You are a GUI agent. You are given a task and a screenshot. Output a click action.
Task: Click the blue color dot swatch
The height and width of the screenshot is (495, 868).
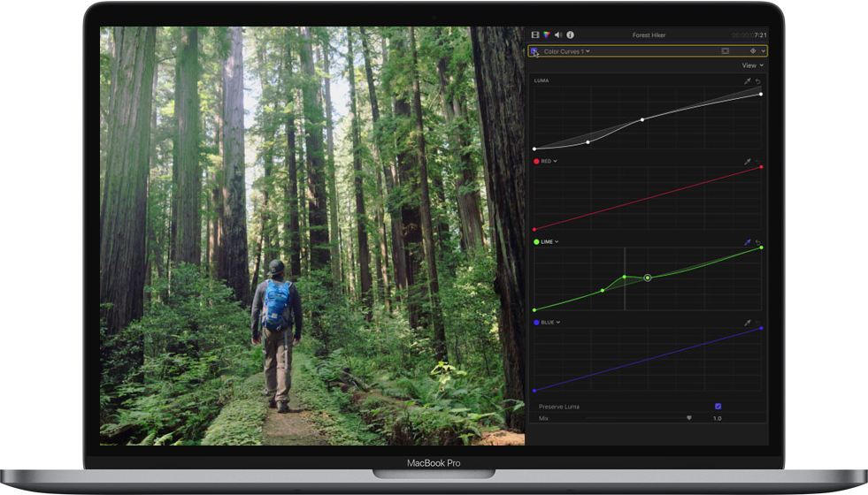(x=536, y=323)
